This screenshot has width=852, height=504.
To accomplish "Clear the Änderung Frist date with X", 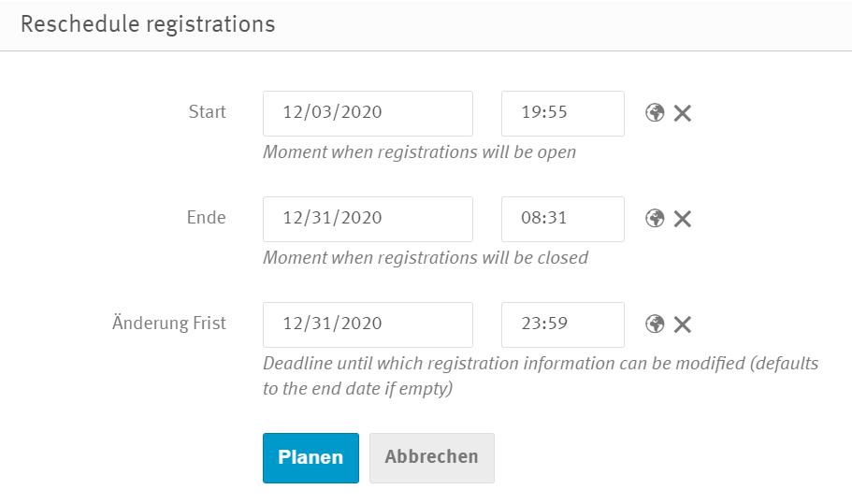I will click(x=683, y=325).
